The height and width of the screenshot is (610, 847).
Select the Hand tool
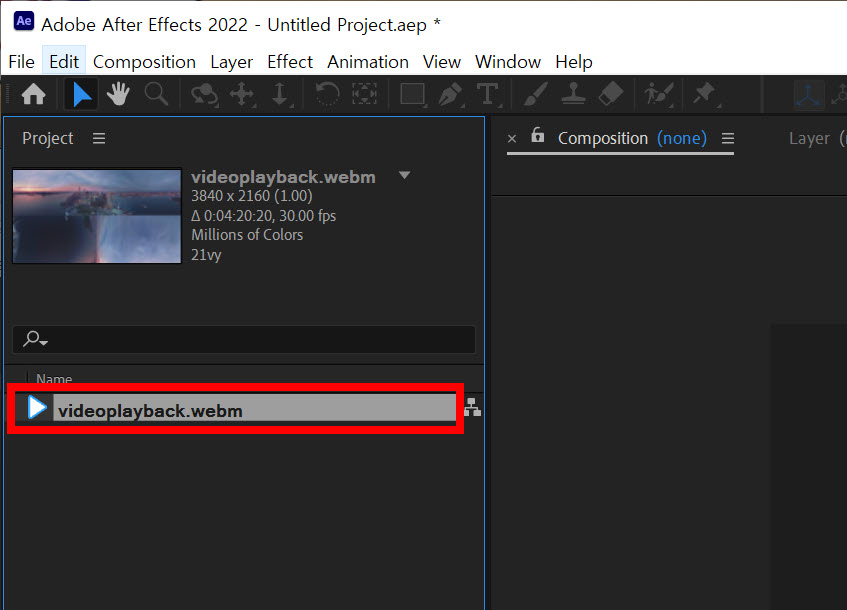coord(118,95)
